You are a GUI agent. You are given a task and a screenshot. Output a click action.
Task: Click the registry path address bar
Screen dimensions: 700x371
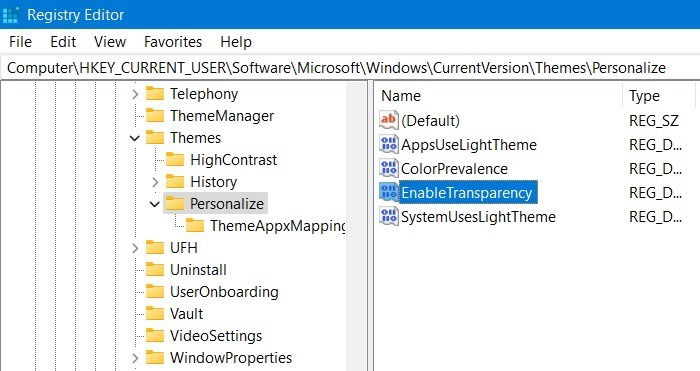(350, 68)
